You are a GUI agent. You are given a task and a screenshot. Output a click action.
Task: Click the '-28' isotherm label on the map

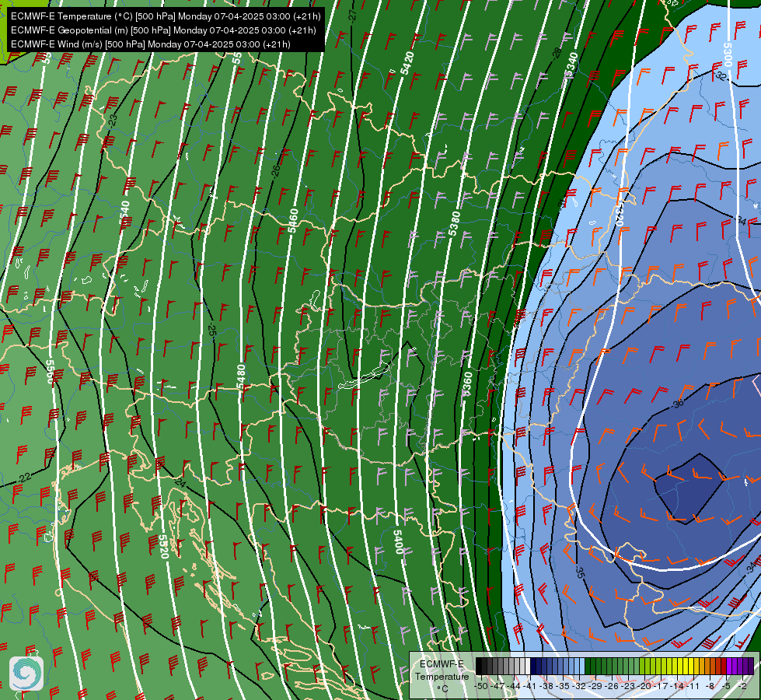click(557, 52)
